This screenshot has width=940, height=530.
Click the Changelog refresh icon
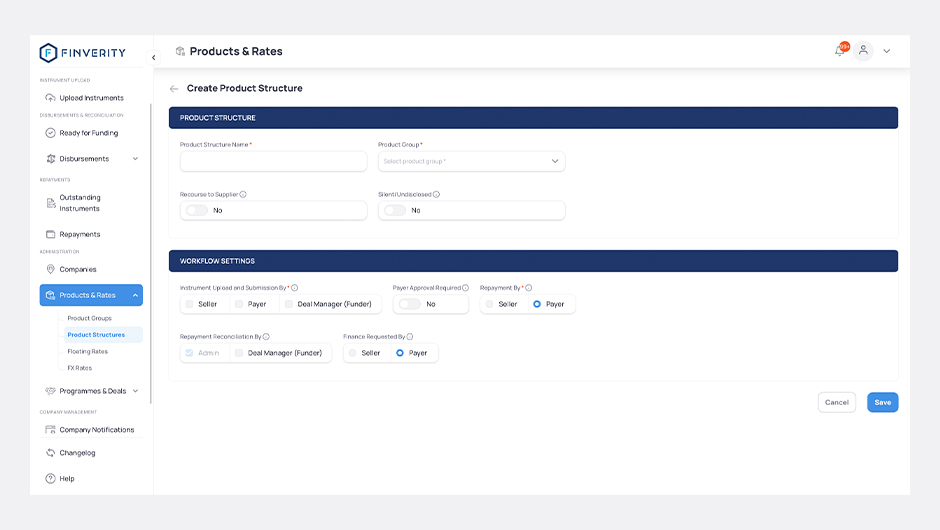click(50, 453)
